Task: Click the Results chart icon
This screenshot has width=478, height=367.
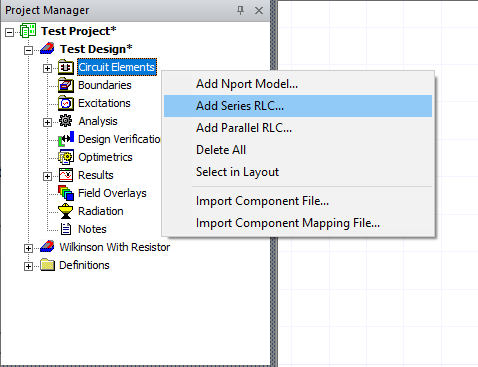Action: pyautogui.click(x=66, y=175)
